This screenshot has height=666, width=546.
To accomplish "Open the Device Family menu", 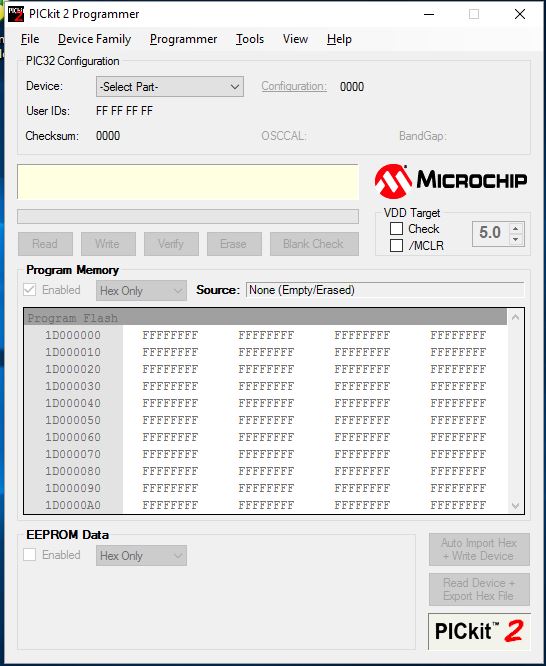I will (94, 39).
